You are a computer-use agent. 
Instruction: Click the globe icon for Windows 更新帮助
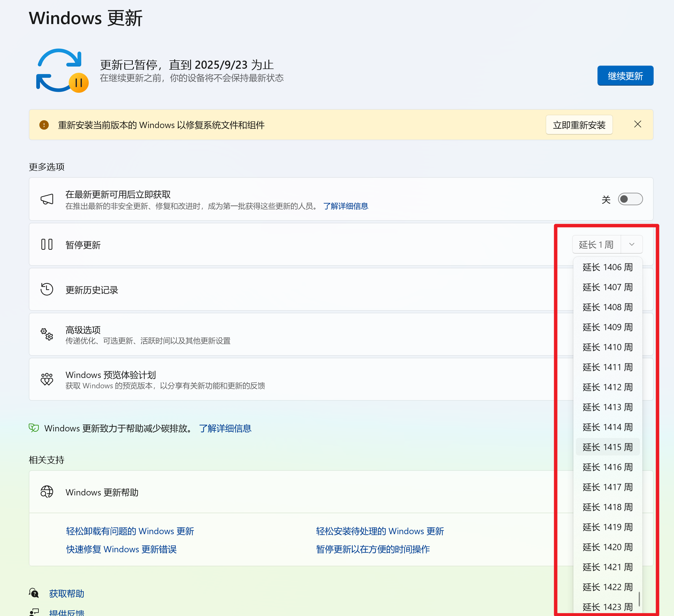47,492
